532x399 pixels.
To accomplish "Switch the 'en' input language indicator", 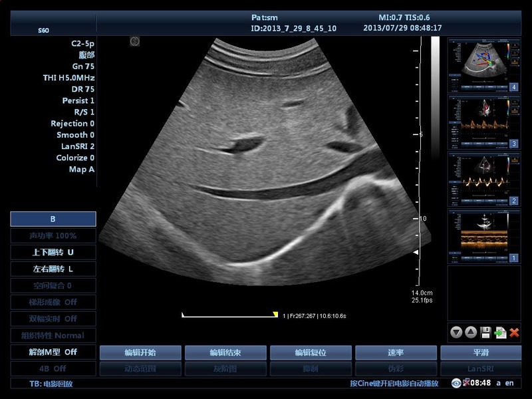I will click(x=509, y=383).
